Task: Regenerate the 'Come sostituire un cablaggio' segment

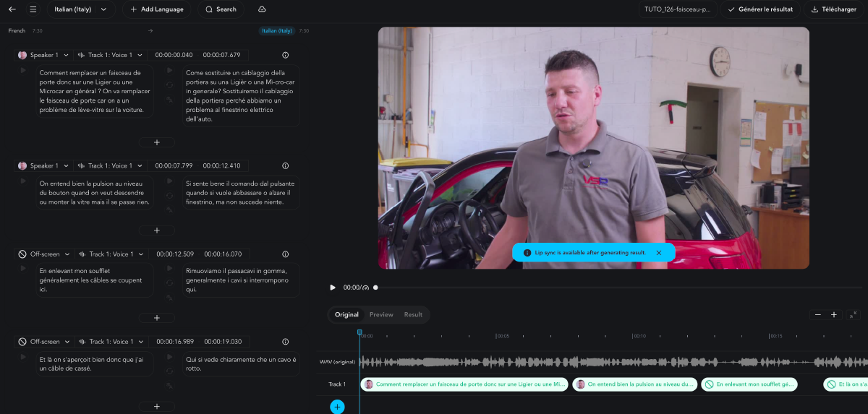Action: (169, 85)
